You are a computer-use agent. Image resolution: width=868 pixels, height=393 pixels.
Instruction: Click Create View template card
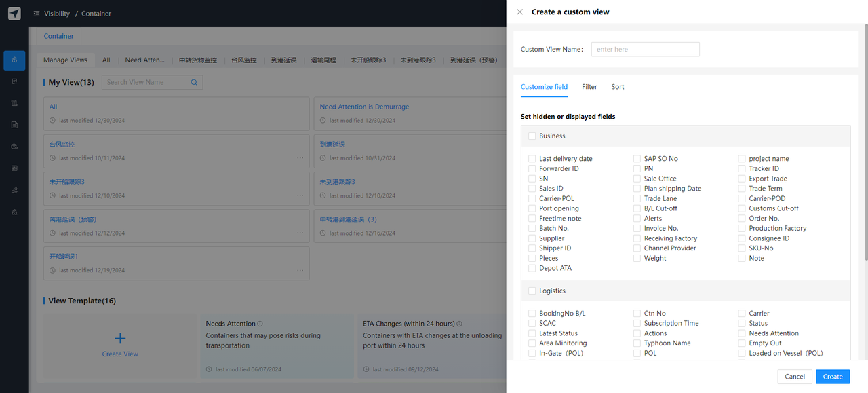point(120,346)
